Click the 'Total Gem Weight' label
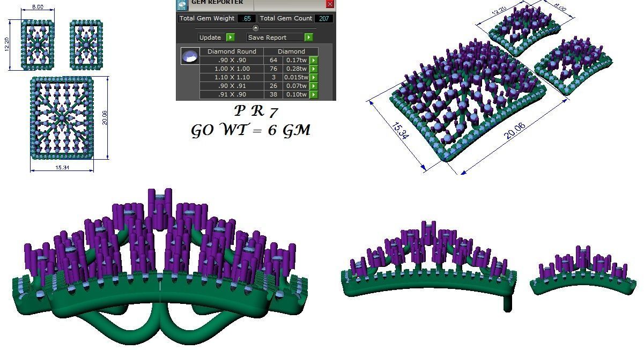The image size is (644, 350). click(x=207, y=18)
